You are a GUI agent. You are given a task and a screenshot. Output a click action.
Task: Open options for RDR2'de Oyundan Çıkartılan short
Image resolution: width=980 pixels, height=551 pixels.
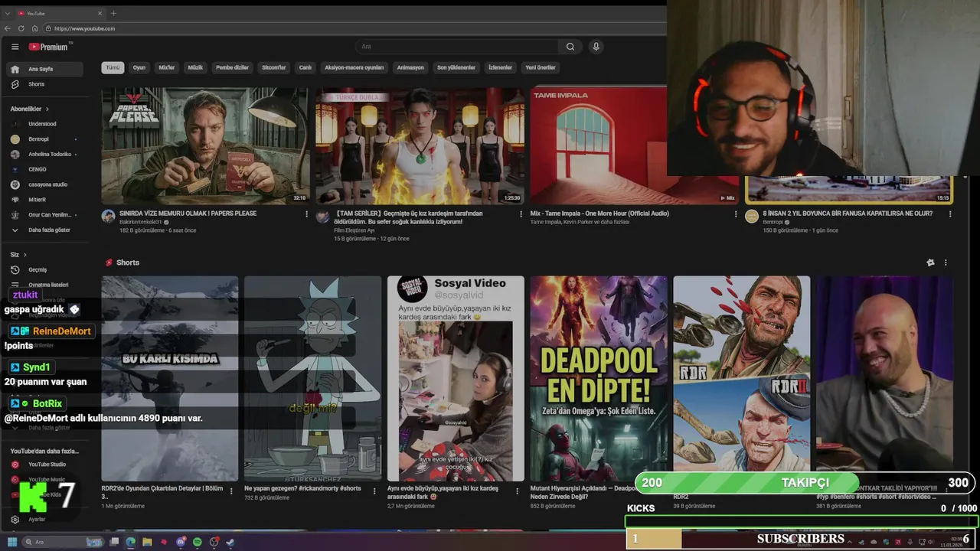point(231,491)
